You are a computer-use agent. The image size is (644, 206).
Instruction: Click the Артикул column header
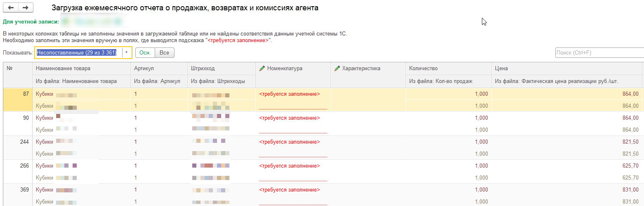(x=159, y=69)
